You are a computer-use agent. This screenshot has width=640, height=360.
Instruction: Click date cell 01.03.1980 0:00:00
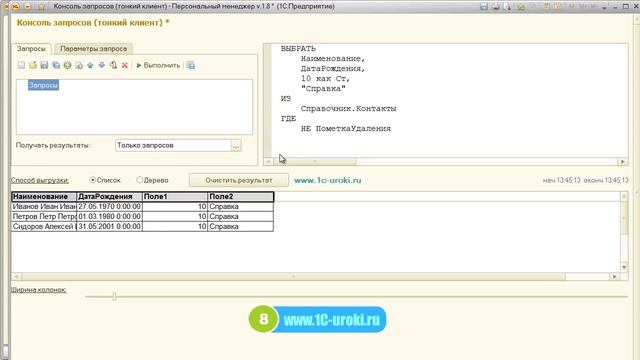click(x=109, y=216)
